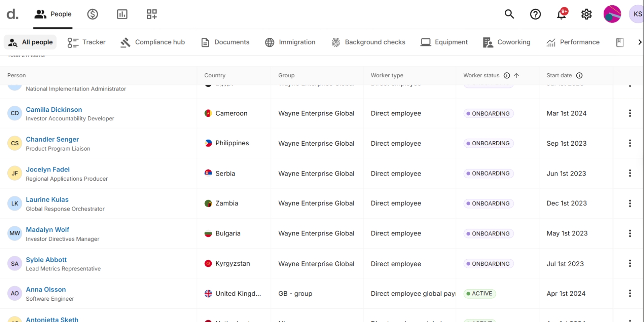The width and height of the screenshot is (644, 322).
Task: Open Madalyn Wolf's profile link
Action: pyautogui.click(x=47, y=229)
